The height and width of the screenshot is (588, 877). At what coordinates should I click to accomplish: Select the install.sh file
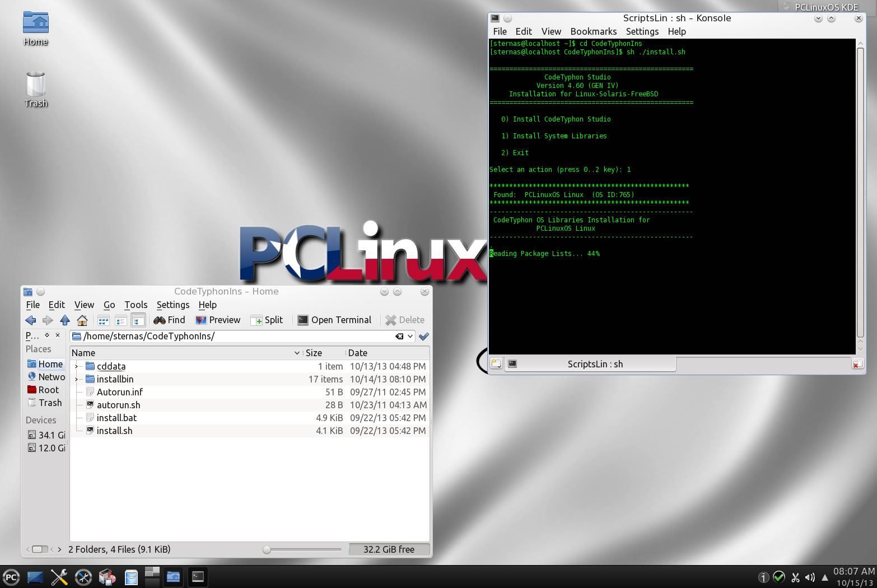(x=114, y=431)
